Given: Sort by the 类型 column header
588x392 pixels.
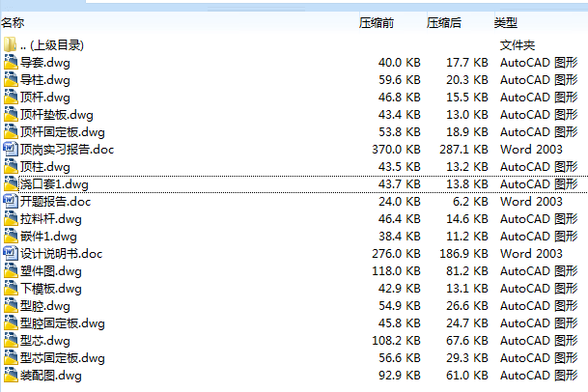Looking at the screenshot, I should [505, 23].
